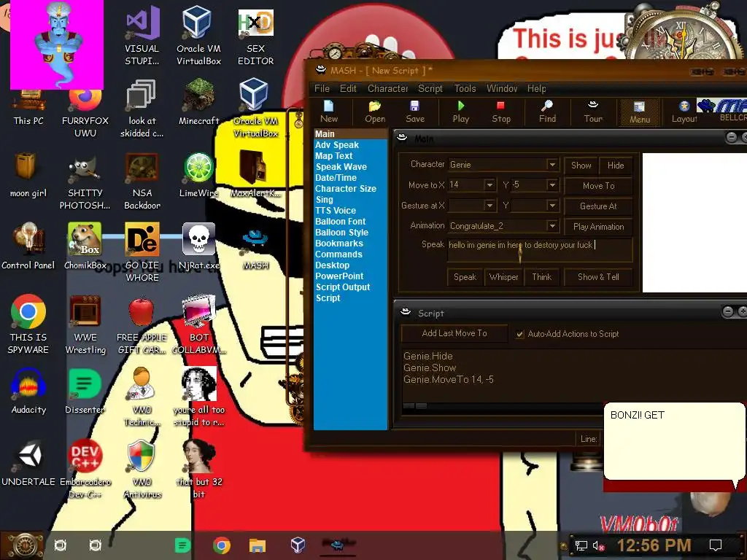The image size is (747, 560).
Task: Click the Hide character button
Action: (x=616, y=166)
